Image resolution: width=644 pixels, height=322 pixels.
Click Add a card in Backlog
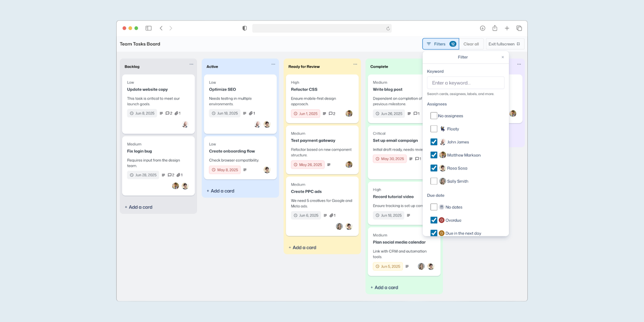tap(138, 207)
